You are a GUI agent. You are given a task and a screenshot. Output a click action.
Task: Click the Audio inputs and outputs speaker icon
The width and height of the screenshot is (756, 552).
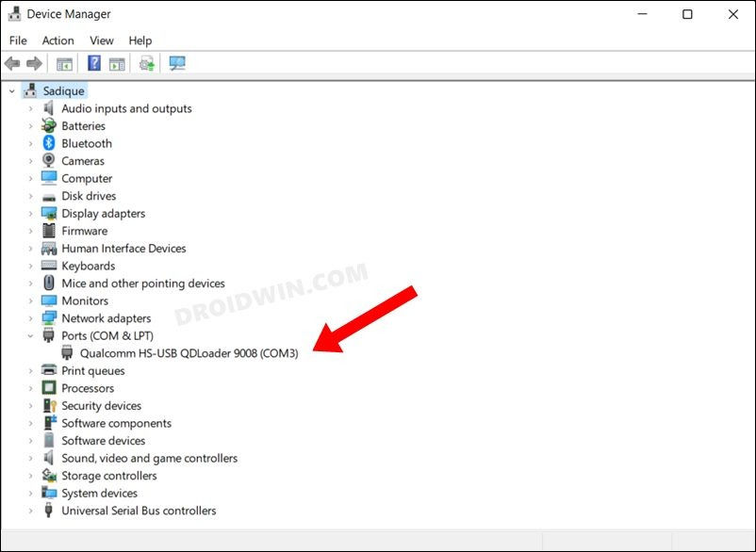click(x=49, y=108)
